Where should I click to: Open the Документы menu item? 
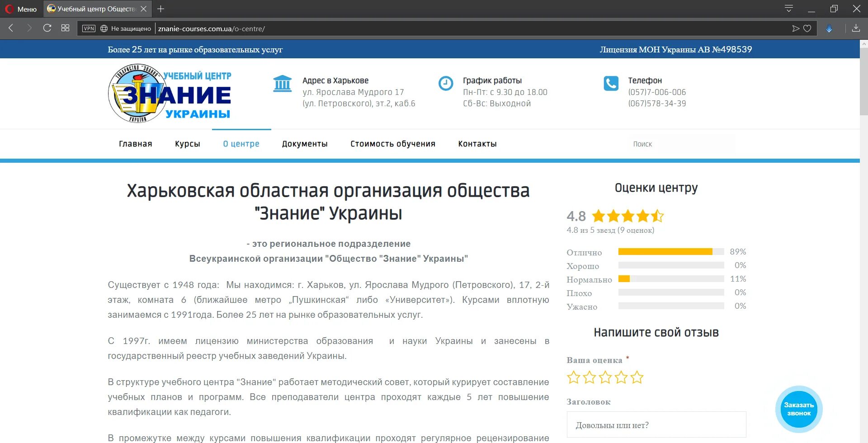[305, 144]
